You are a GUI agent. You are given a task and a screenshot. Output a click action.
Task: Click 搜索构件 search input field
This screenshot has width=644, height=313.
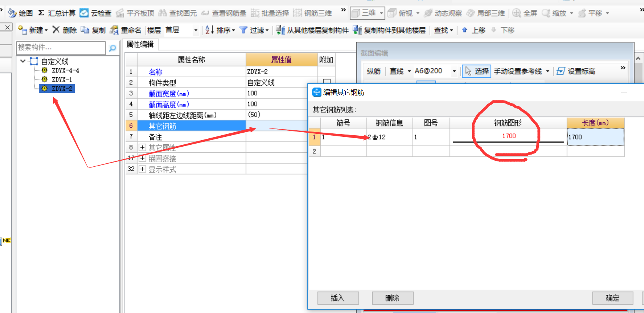pyautogui.click(x=61, y=48)
